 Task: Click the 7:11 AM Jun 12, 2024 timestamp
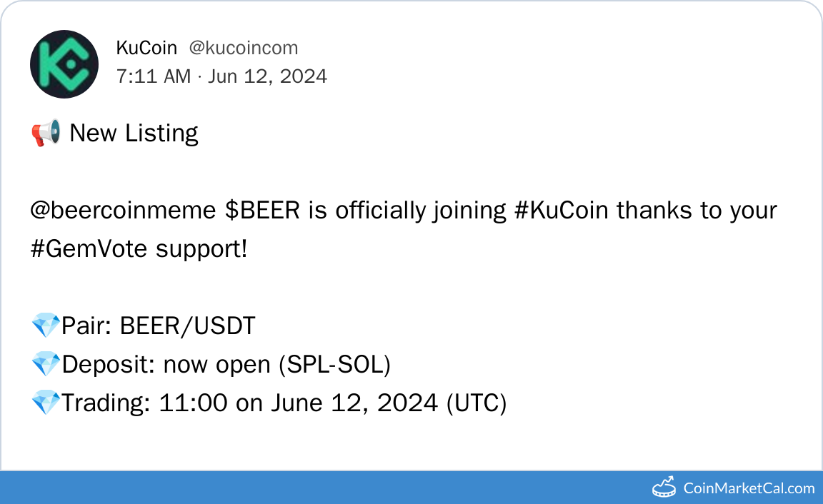click(x=221, y=76)
